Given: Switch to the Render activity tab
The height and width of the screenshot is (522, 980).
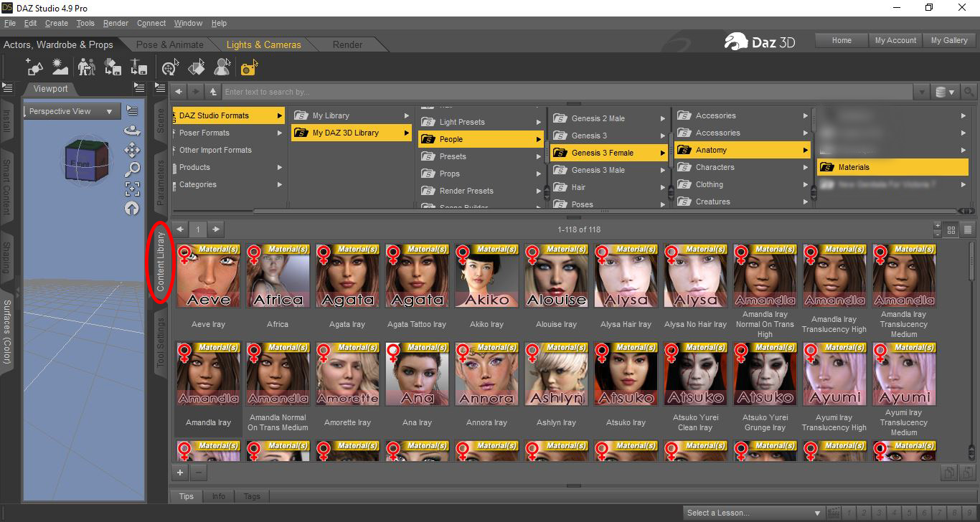Looking at the screenshot, I should point(347,44).
